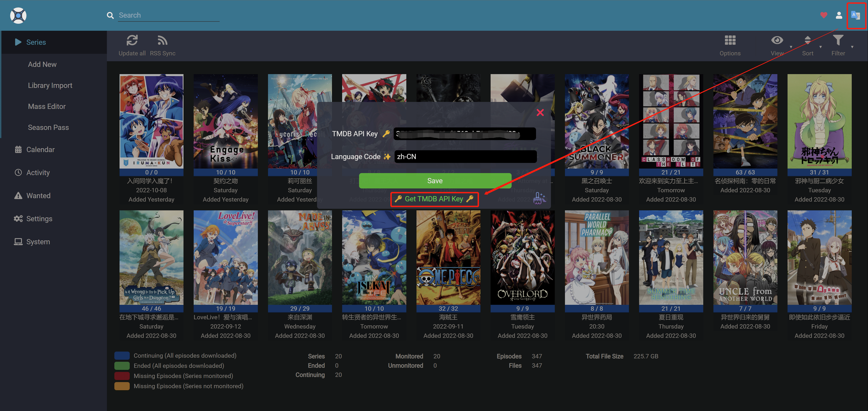Click the TMDB API Key input field
868x411 pixels.
465,134
